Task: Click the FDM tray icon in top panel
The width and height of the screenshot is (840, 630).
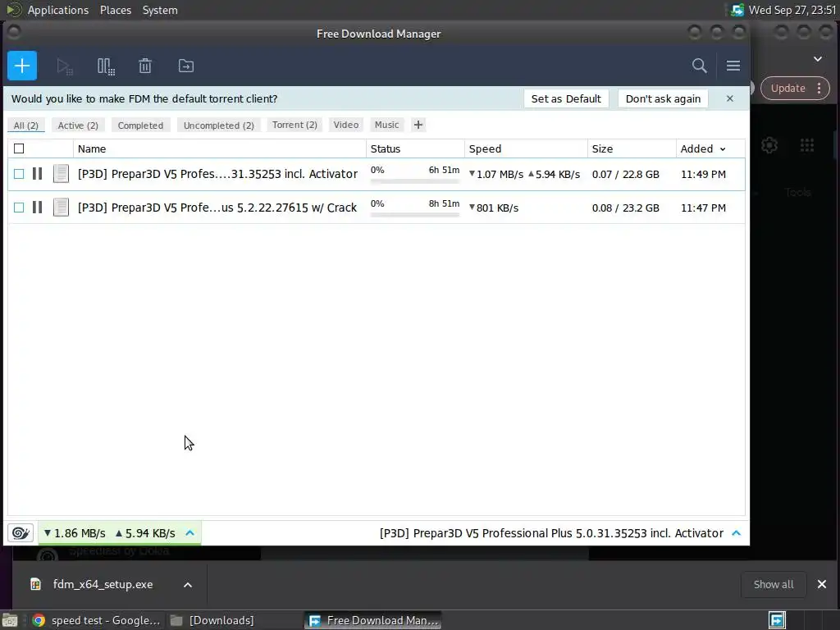Action: 737,10
